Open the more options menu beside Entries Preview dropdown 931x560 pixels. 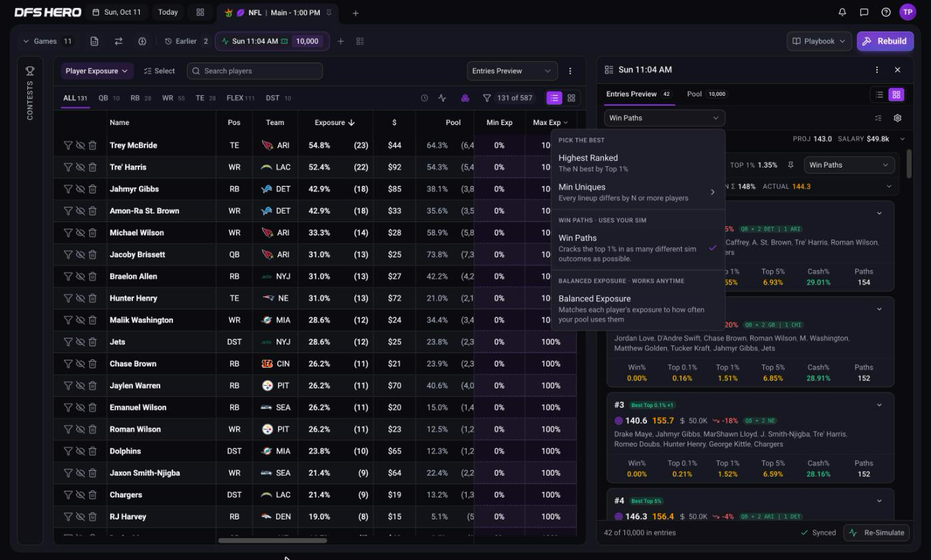point(570,70)
